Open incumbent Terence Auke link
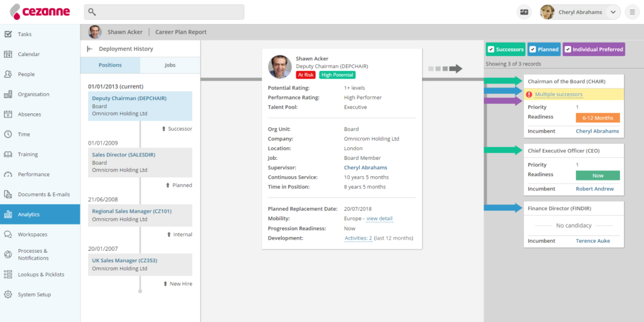 pyautogui.click(x=592, y=241)
